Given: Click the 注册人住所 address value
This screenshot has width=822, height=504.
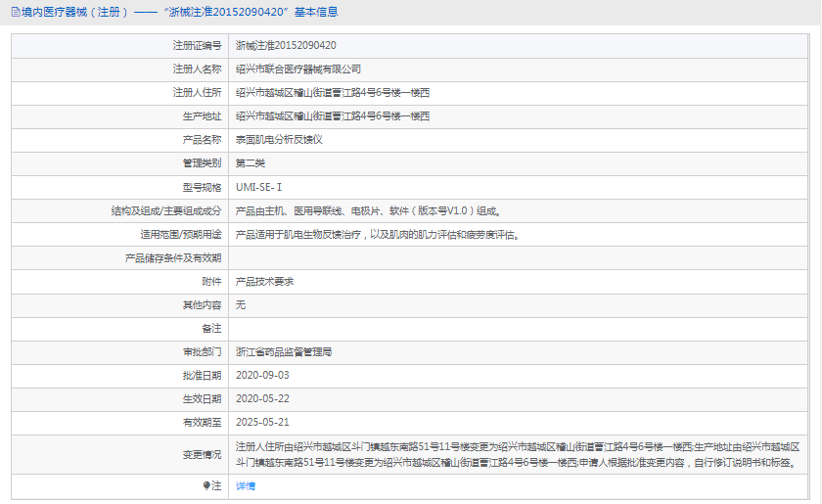Looking at the screenshot, I should (333, 93).
